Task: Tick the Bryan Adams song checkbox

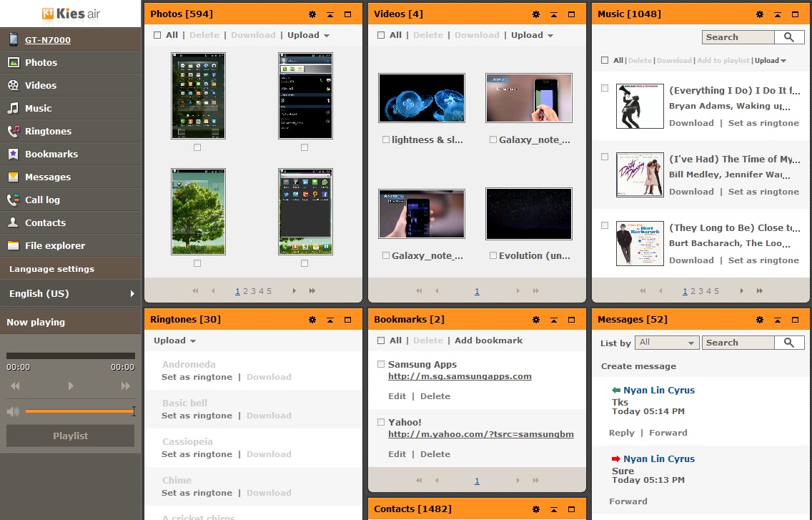Action: (x=604, y=88)
